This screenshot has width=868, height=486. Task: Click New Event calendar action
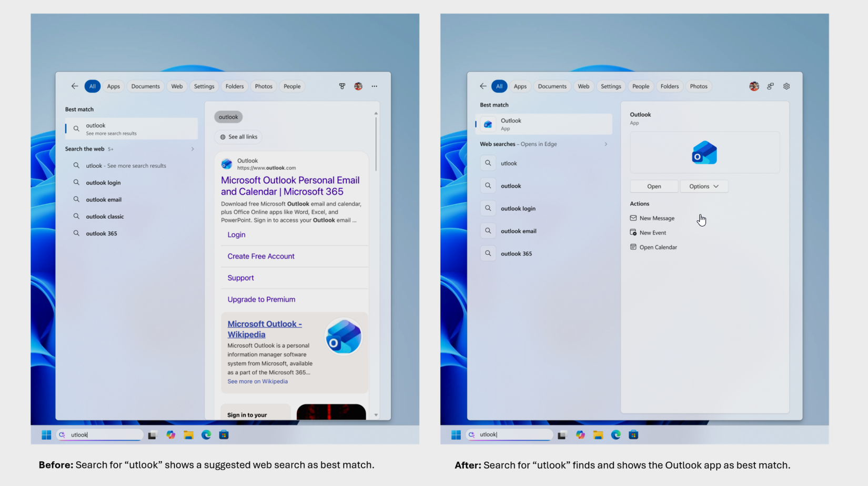648,233
